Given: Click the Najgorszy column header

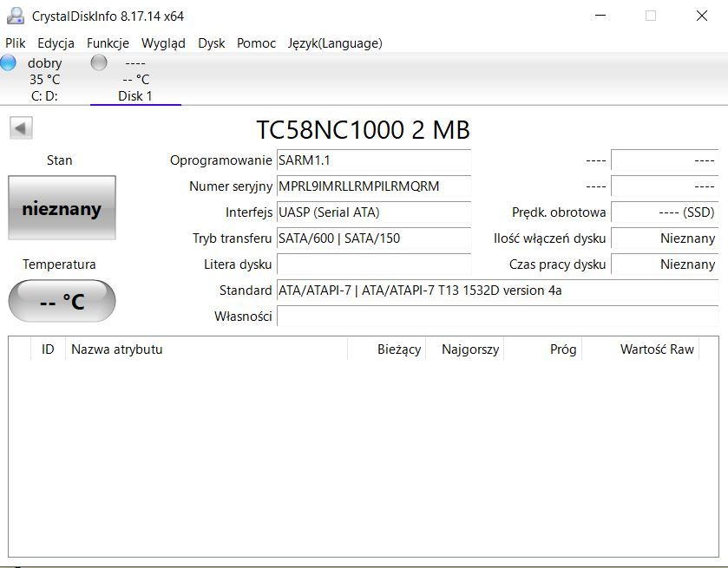Looking at the screenshot, I should (x=465, y=349).
